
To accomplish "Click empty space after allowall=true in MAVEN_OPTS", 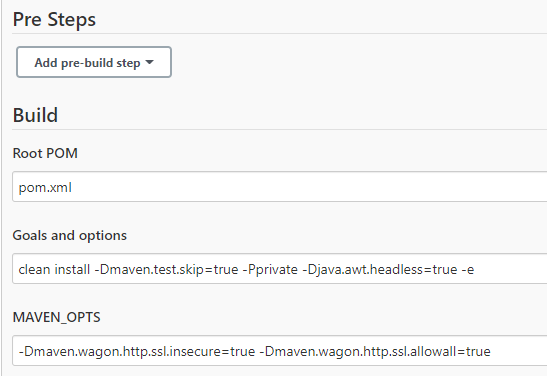I will pyautogui.click(x=519, y=351).
